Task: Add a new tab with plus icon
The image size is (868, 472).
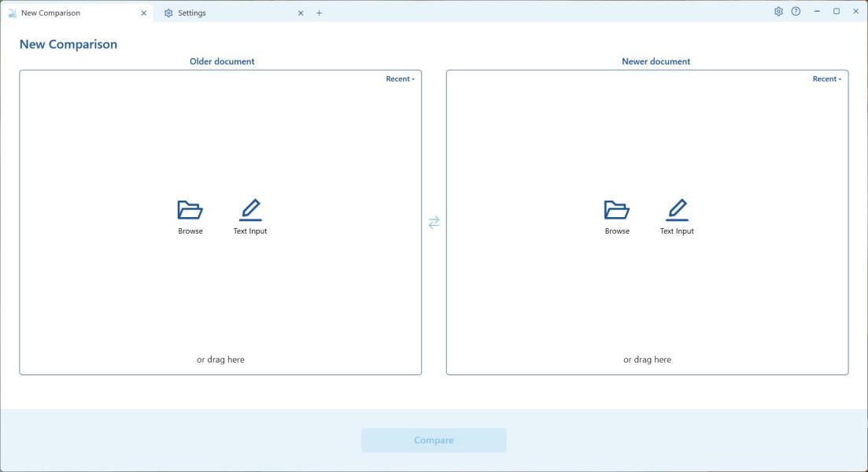Action: (x=319, y=13)
